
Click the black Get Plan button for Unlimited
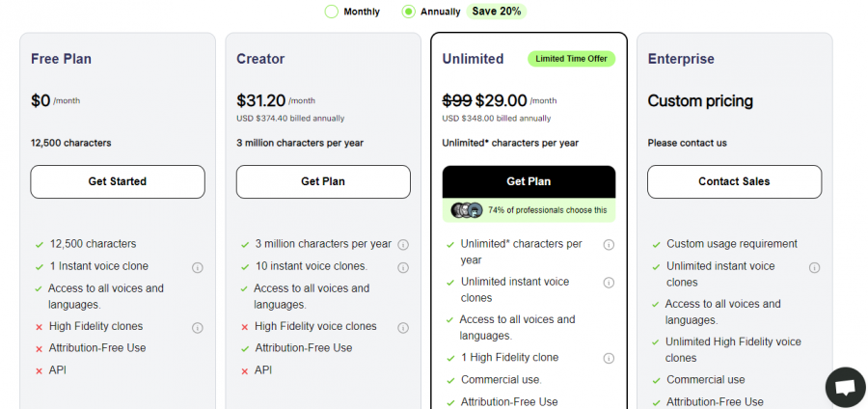coord(529,181)
